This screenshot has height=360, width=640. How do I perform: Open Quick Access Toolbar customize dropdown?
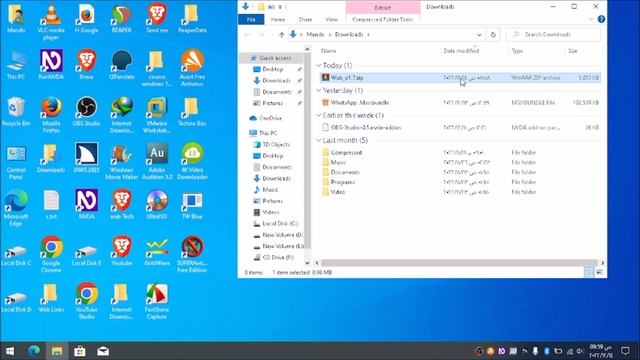tap(281, 7)
